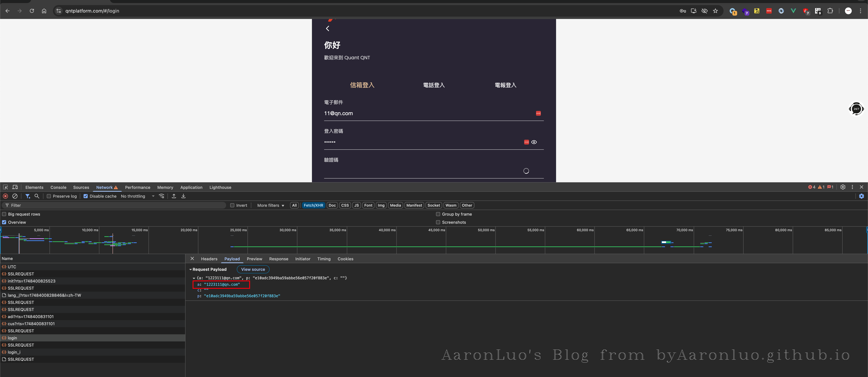Expand the More filters dropdown
Viewport: 868px width, 377px height.
click(x=271, y=205)
